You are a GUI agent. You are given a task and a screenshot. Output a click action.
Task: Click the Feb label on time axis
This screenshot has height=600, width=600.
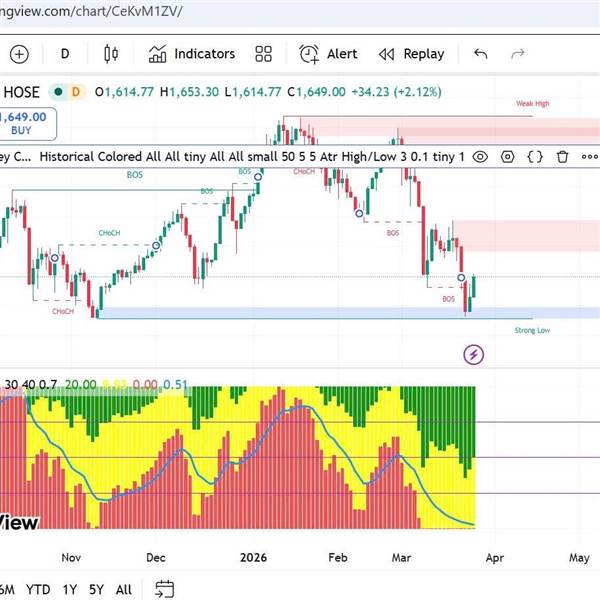(338, 558)
